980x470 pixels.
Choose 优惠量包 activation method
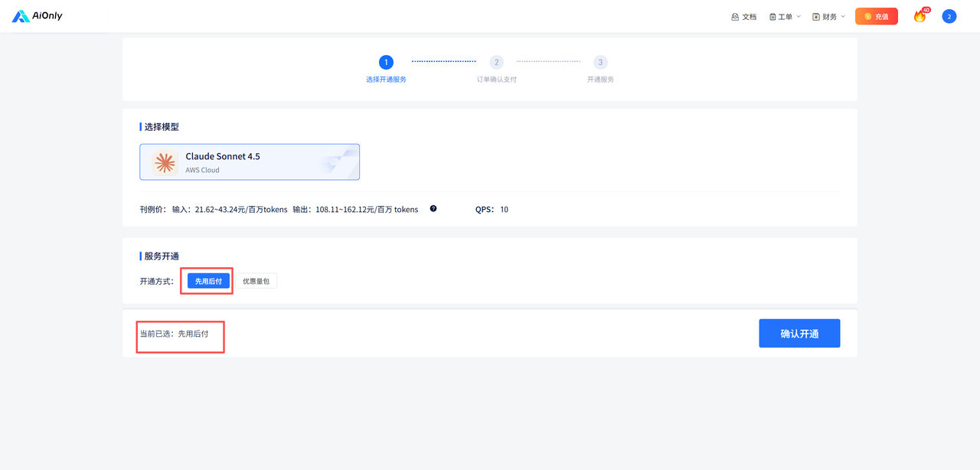click(x=256, y=281)
